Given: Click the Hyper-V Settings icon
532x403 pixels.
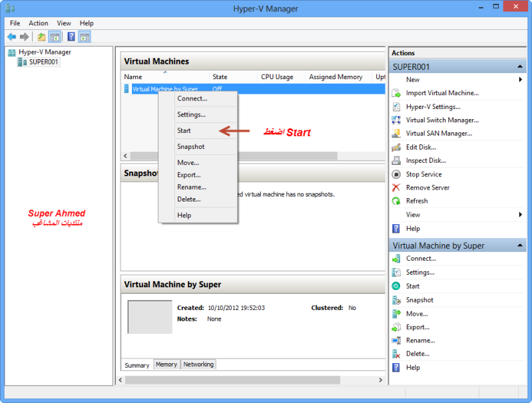Looking at the screenshot, I should (396, 107).
